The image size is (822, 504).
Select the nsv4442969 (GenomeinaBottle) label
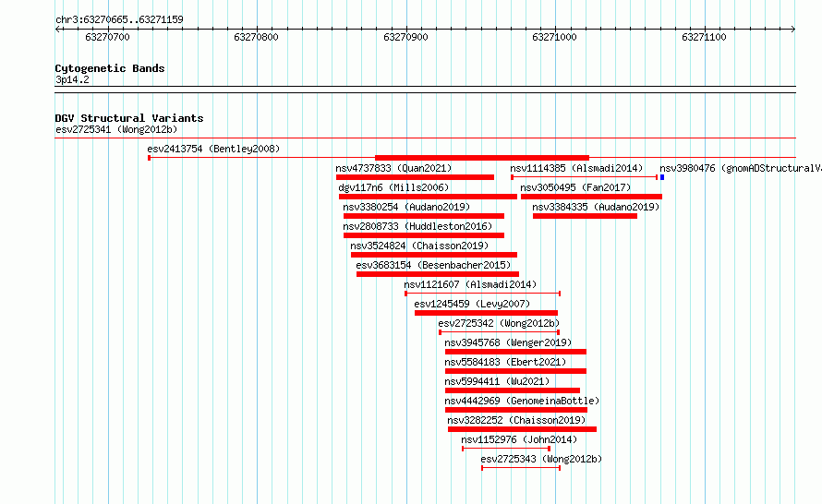(522, 401)
